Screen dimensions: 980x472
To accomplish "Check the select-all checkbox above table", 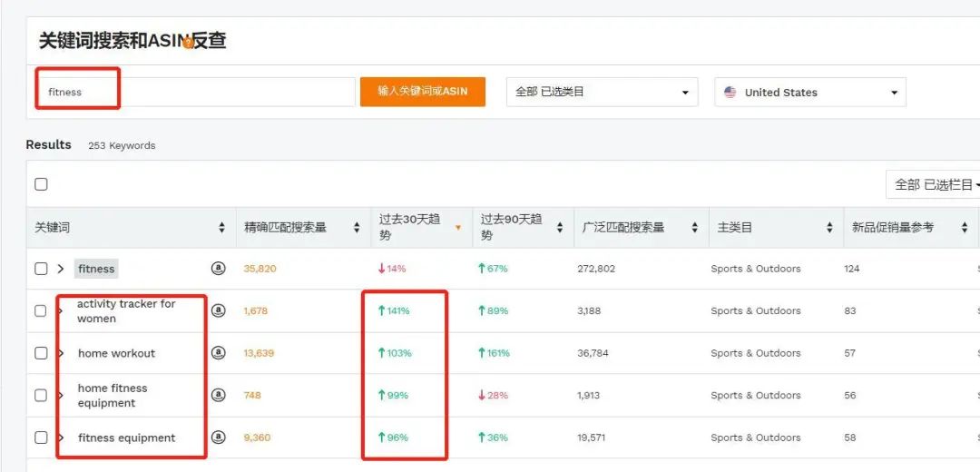I will click(x=41, y=184).
